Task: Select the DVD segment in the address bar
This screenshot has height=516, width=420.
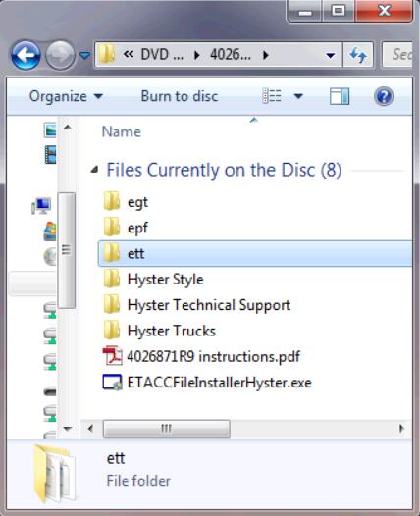Action: click(162, 55)
